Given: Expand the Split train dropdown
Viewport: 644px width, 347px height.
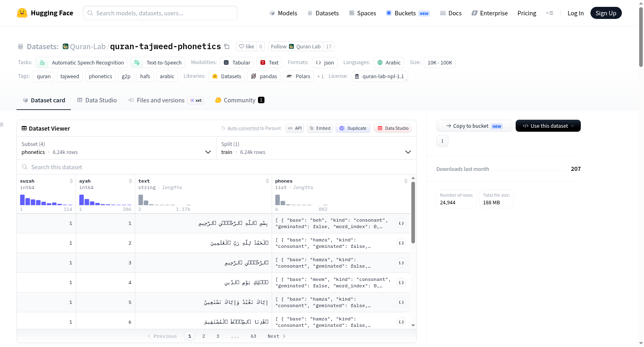Looking at the screenshot, I should 316,148.
